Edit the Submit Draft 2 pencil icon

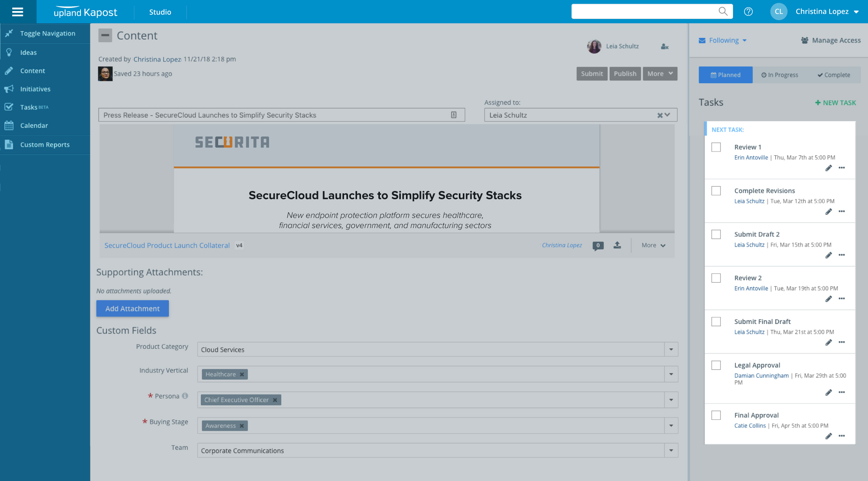tap(828, 255)
